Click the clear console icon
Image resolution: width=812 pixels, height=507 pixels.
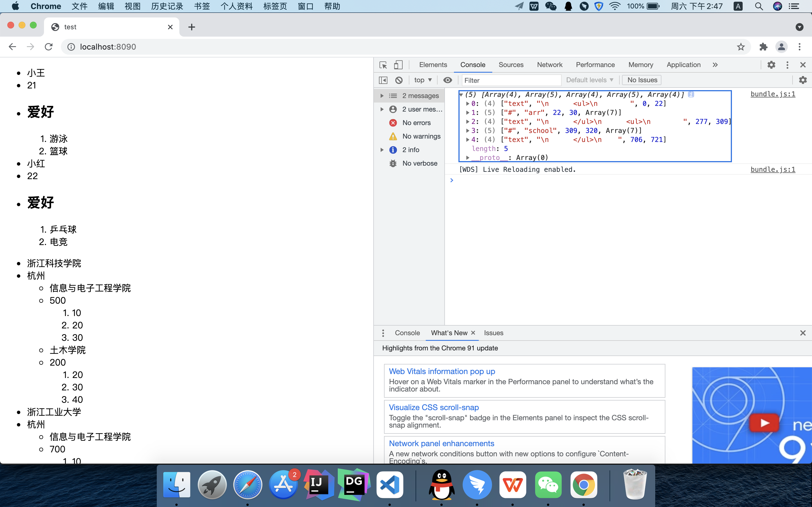coord(399,80)
